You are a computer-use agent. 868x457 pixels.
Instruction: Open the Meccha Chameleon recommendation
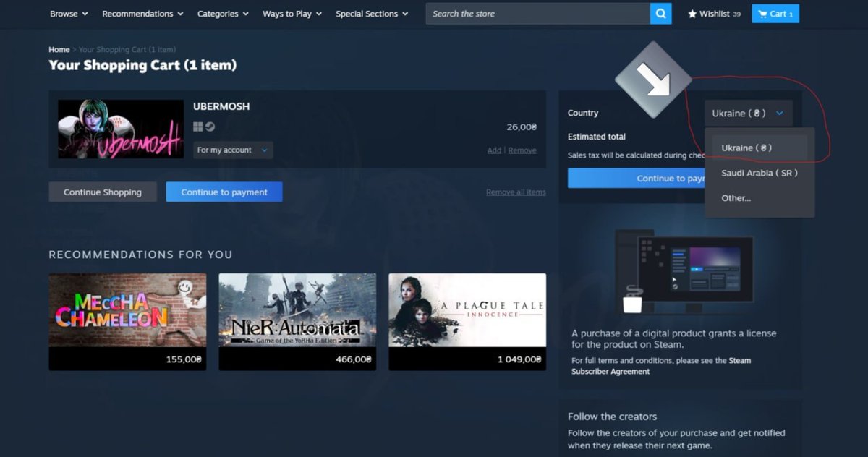pyautogui.click(x=127, y=322)
